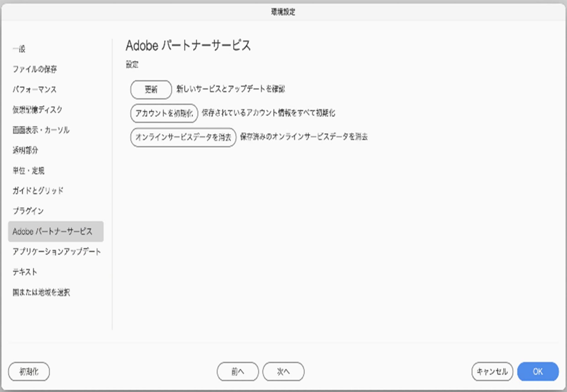Open アプリケーションアップデート settings

click(x=57, y=251)
